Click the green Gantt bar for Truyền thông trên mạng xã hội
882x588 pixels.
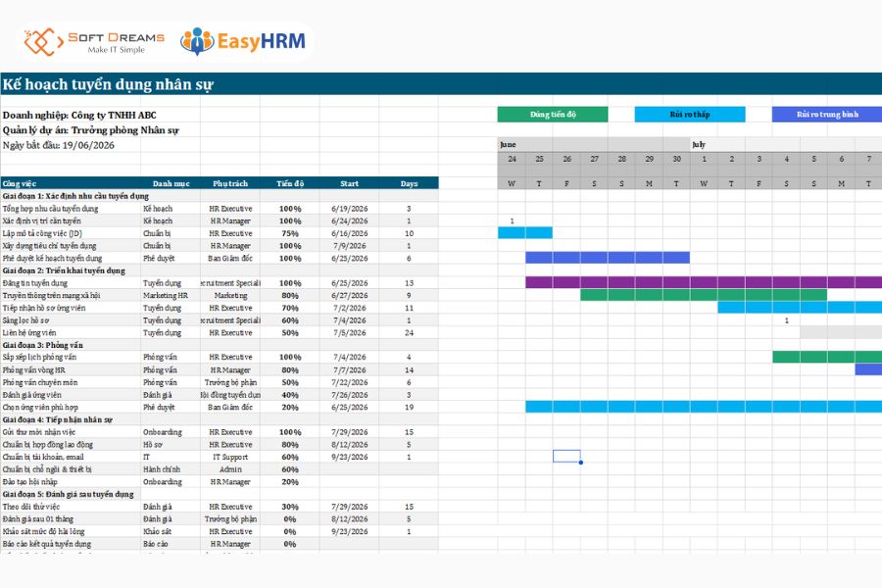pos(704,295)
